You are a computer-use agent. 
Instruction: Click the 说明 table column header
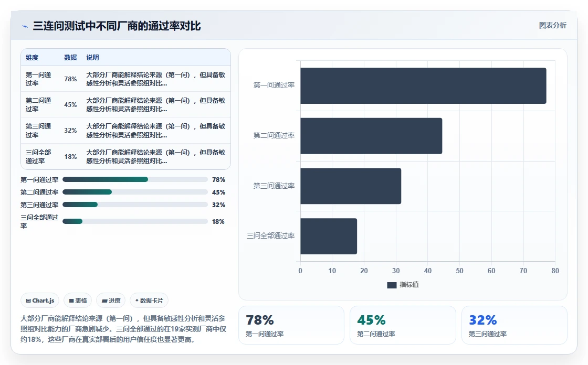pyautogui.click(x=92, y=58)
